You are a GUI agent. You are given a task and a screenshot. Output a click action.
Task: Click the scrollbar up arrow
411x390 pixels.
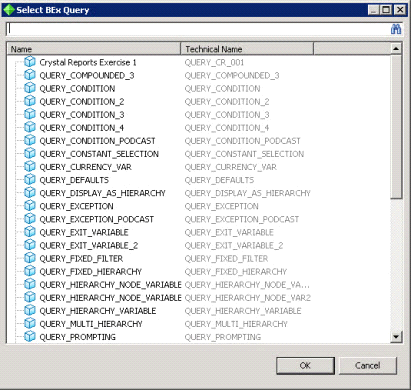coord(396,49)
